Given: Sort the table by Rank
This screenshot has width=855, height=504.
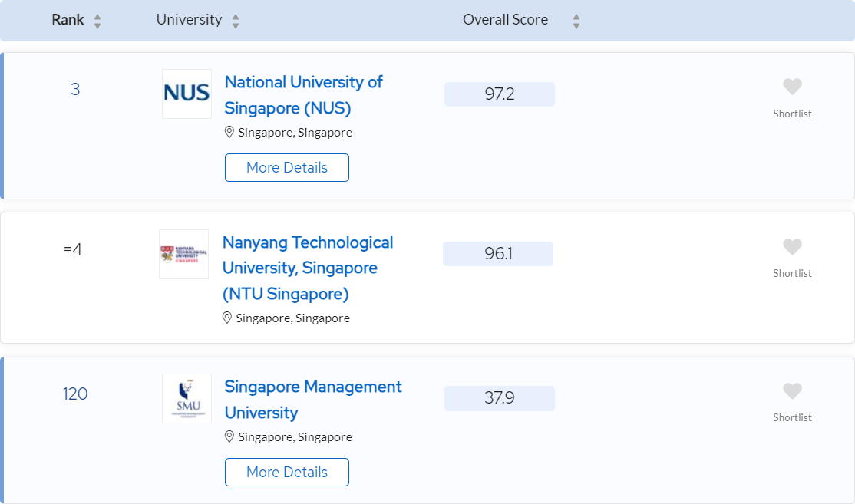Looking at the screenshot, I should [x=97, y=21].
